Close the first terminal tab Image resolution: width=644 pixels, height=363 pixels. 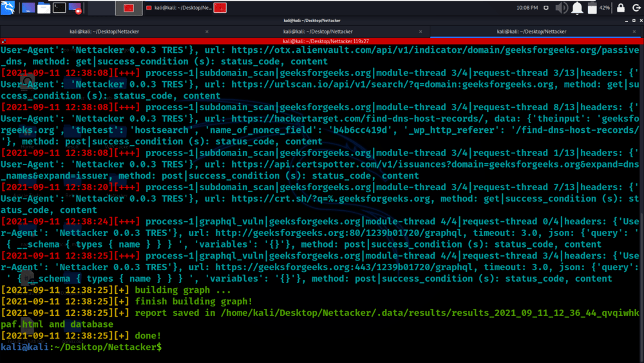207,32
